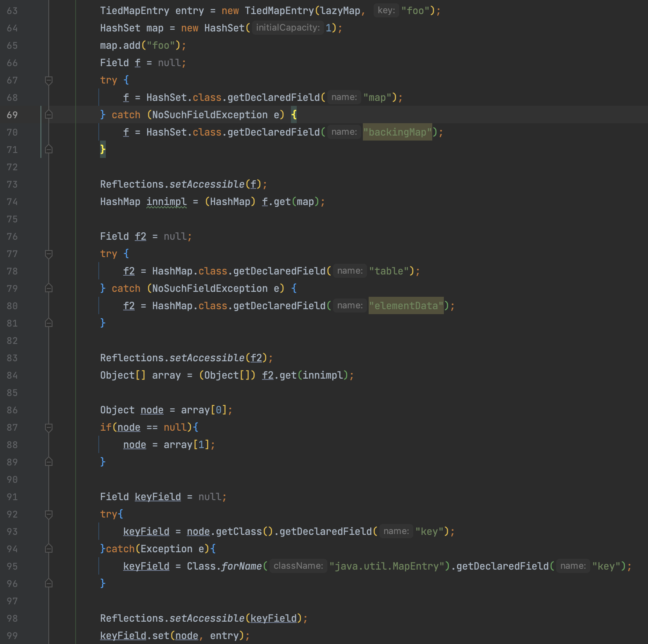Click line number 99 in gutter
Screen dimensions: 648x644
point(12,636)
